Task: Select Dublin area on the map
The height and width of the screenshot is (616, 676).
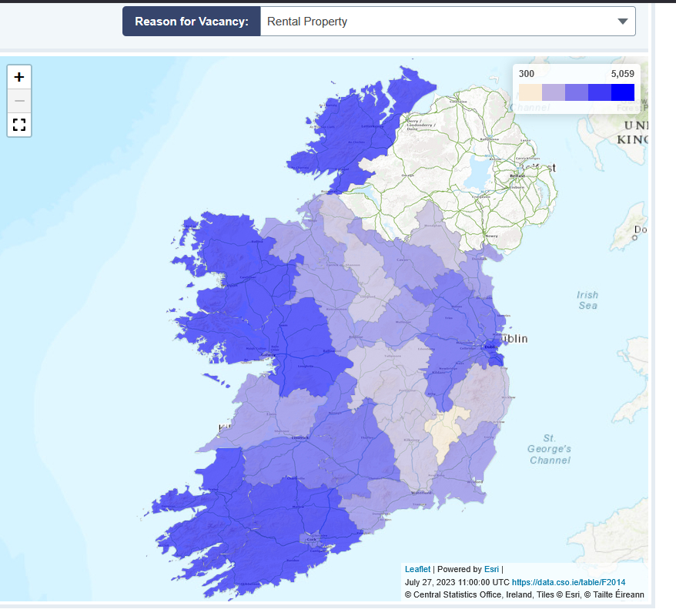Action: click(491, 350)
